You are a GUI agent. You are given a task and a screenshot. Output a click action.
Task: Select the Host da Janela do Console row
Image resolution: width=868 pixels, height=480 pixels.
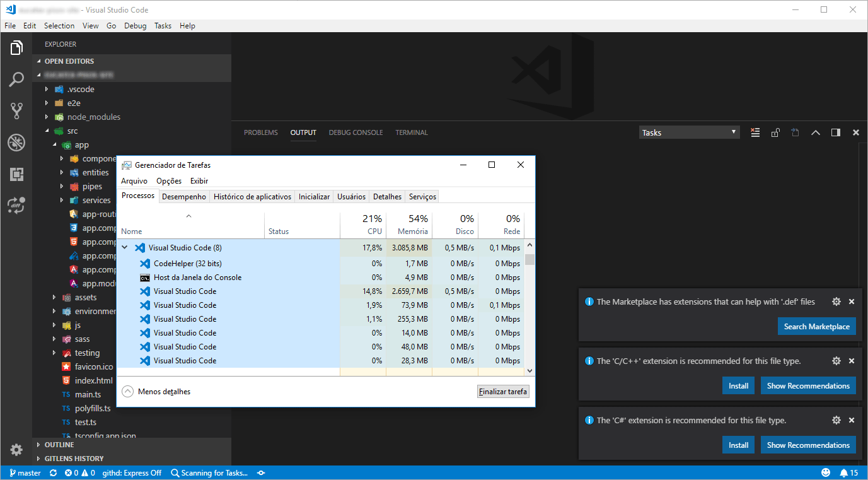321,278
